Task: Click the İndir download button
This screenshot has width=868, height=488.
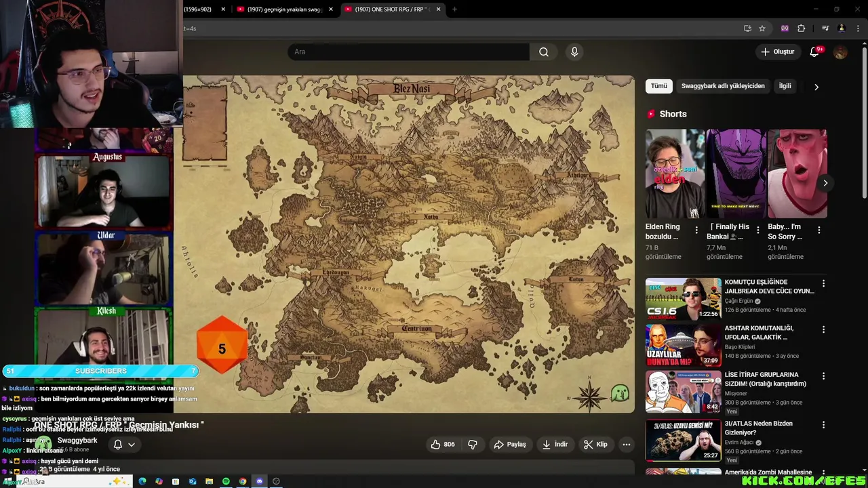Action: click(555, 445)
